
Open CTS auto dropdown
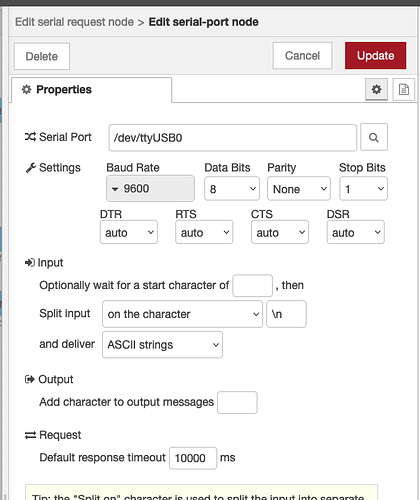coord(280,232)
